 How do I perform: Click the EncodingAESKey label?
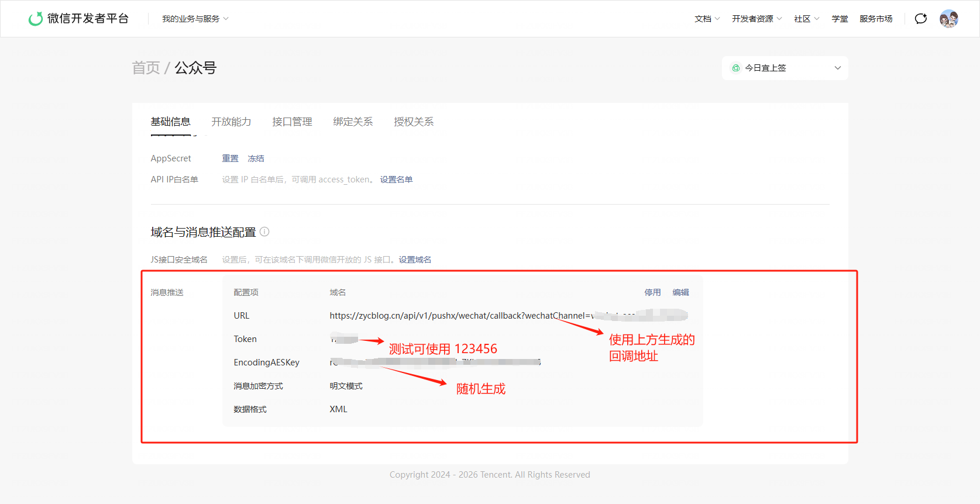266,363
